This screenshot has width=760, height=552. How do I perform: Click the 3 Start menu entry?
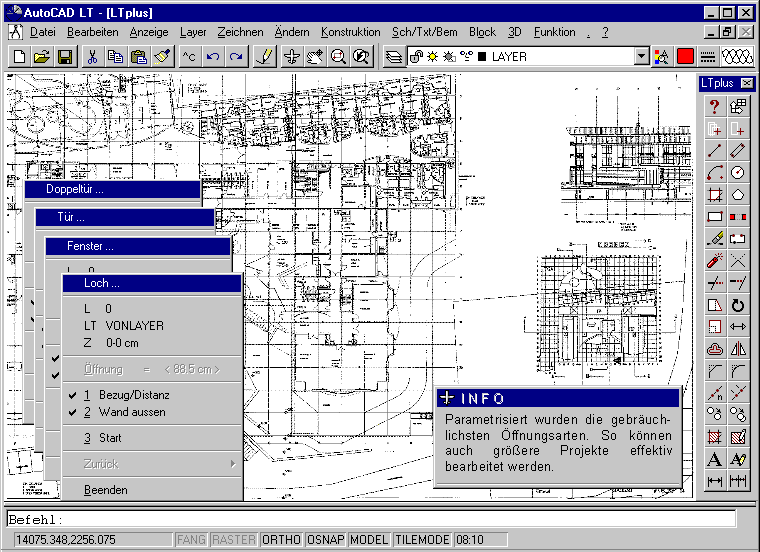coord(152,438)
